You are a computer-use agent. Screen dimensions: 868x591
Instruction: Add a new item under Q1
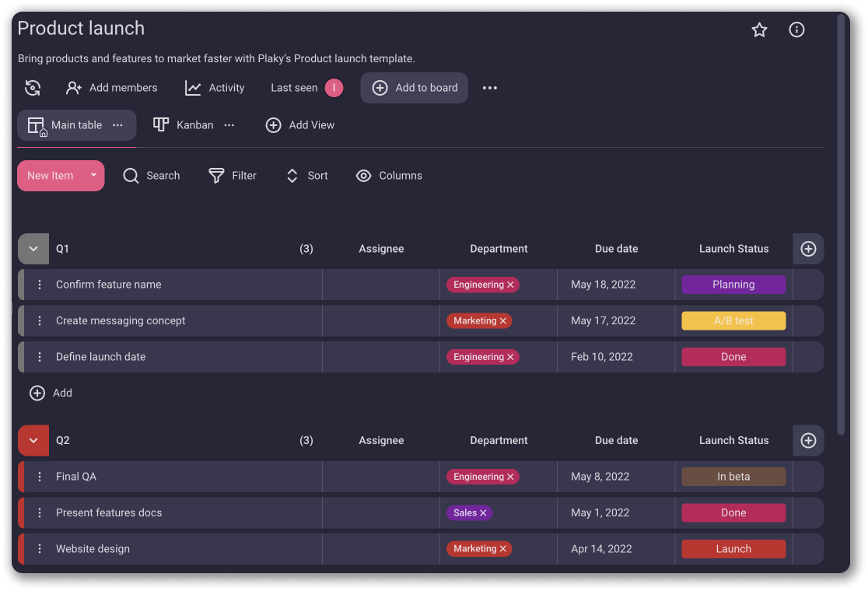coord(51,393)
